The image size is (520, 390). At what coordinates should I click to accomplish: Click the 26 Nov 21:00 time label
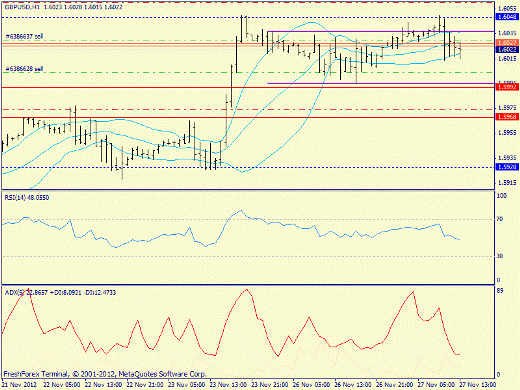click(x=394, y=385)
